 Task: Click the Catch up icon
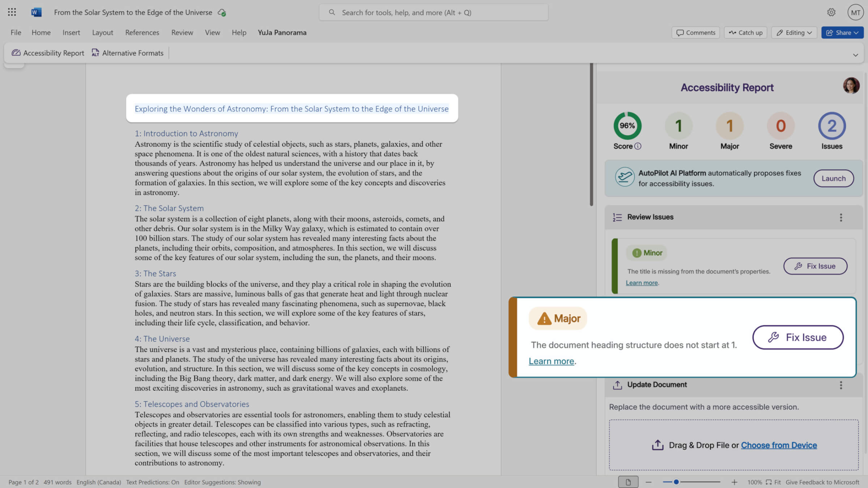pyautogui.click(x=733, y=32)
